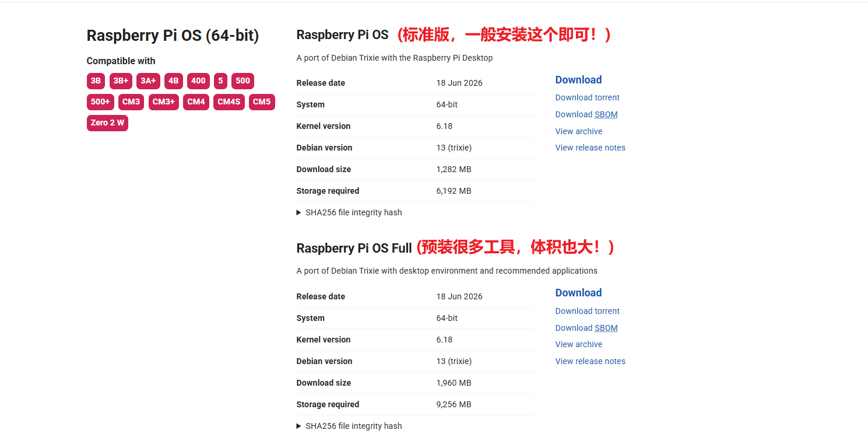Click the 500+ compatibility badge
This screenshot has width=868, height=444.
coord(100,102)
